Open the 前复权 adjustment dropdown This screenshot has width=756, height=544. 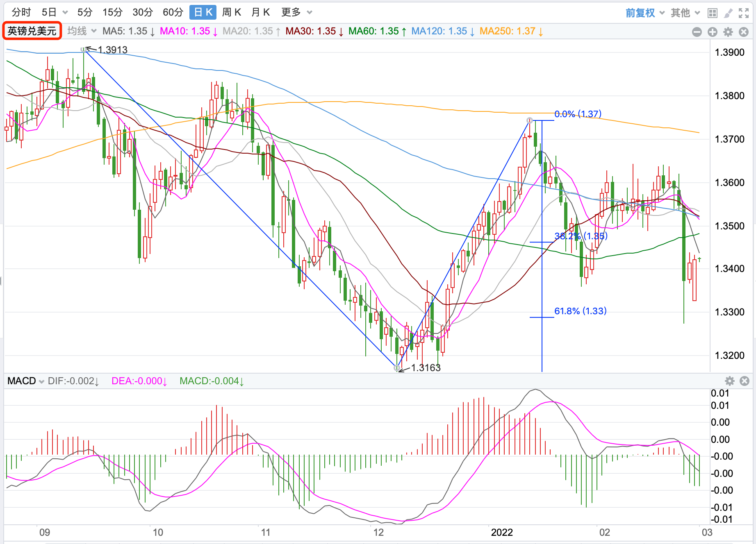pyautogui.click(x=644, y=13)
